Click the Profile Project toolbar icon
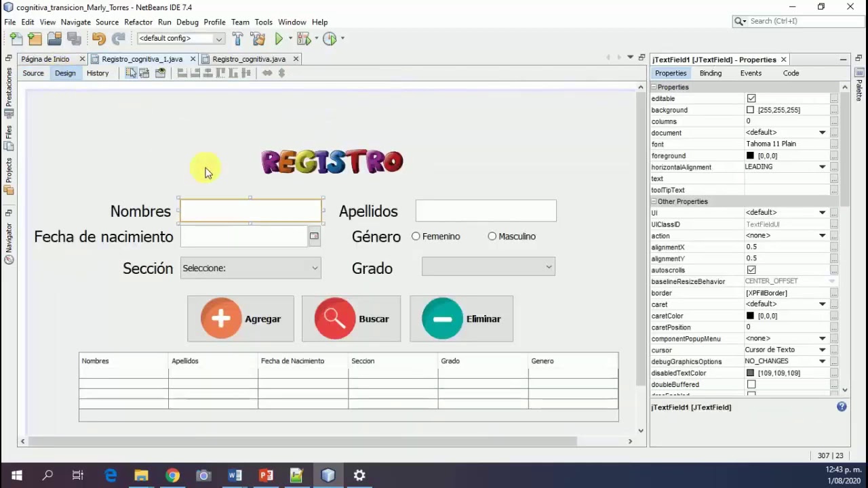868x488 pixels. tap(330, 39)
